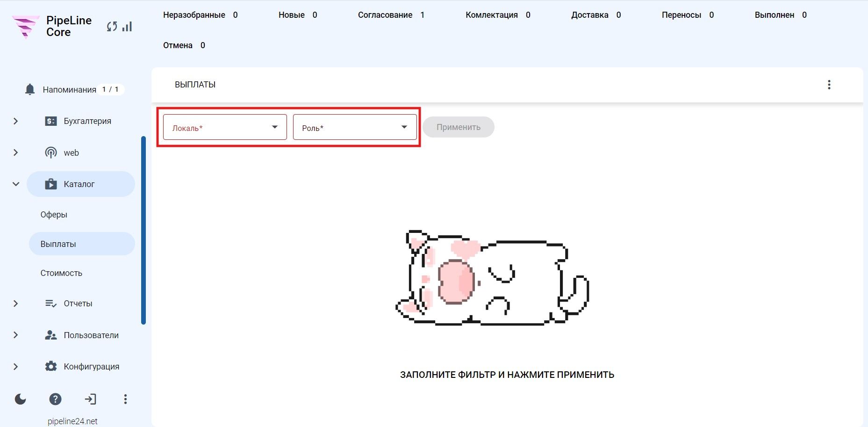Open the pipeline24.net link

coord(72,421)
